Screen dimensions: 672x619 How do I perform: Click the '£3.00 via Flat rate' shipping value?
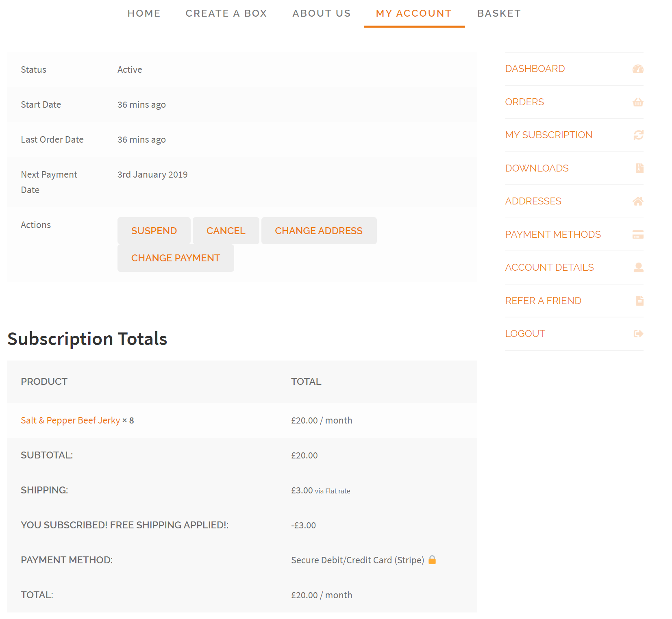click(320, 491)
